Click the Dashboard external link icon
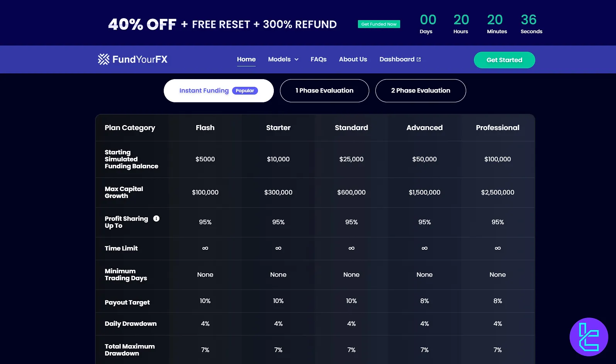Viewport: 616px width, 364px height. [x=419, y=59]
